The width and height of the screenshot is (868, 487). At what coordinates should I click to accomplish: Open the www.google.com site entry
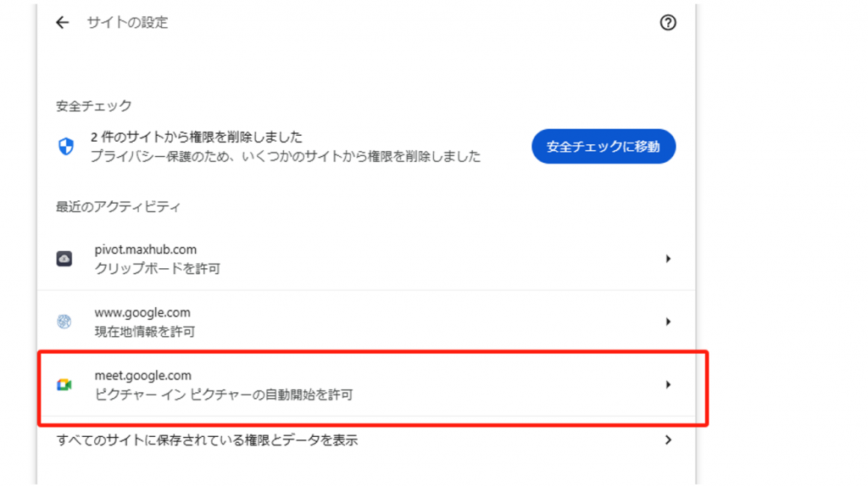pos(366,322)
